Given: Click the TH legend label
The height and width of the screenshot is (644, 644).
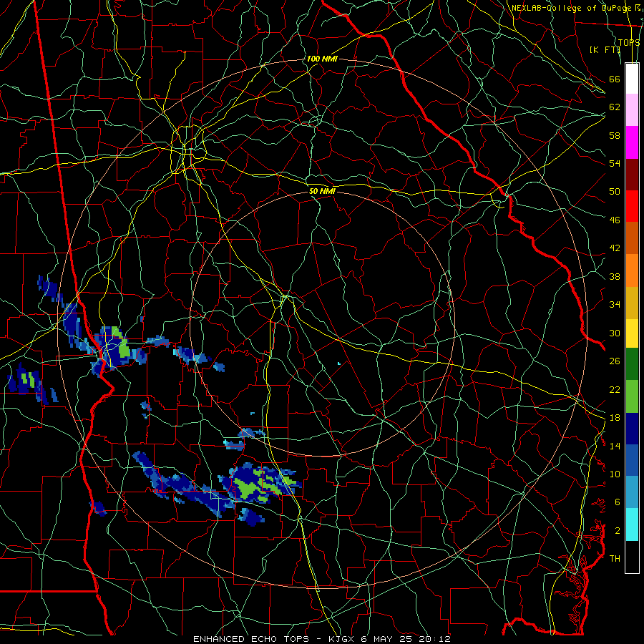Looking at the screenshot, I should (615, 558).
